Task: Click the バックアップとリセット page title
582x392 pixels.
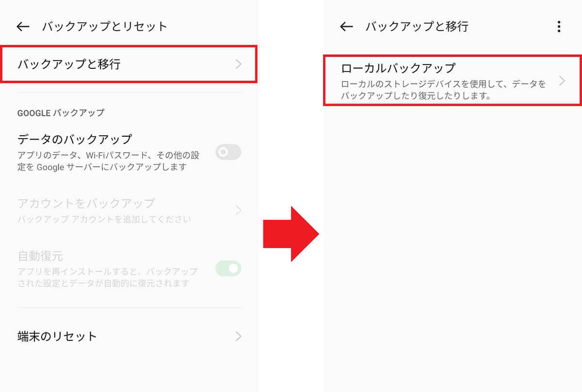Action: click(x=105, y=27)
